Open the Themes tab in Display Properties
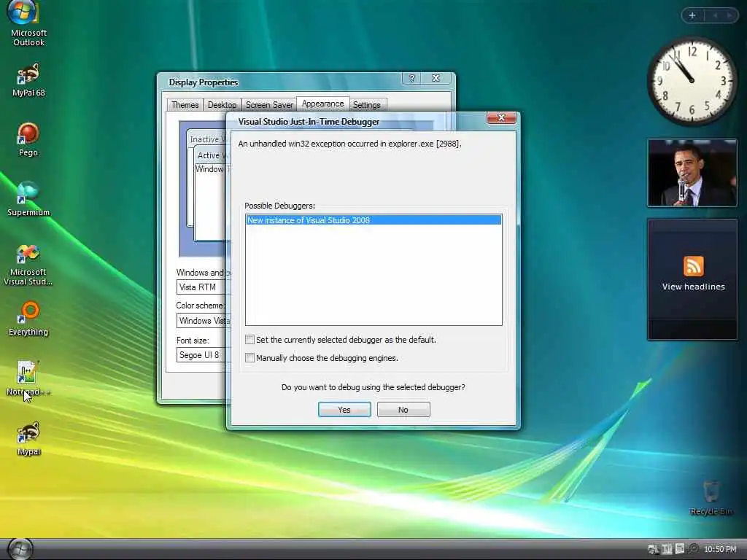 click(x=185, y=105)
